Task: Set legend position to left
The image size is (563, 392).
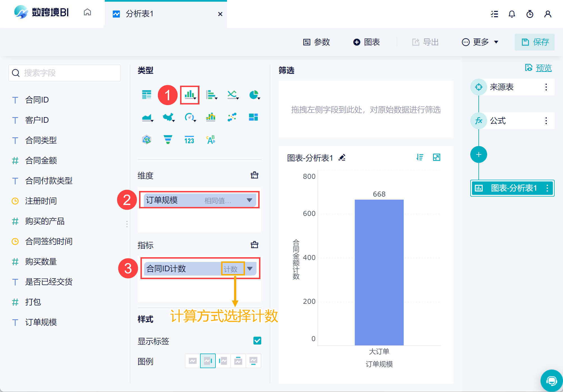Action: coord(223,361)
